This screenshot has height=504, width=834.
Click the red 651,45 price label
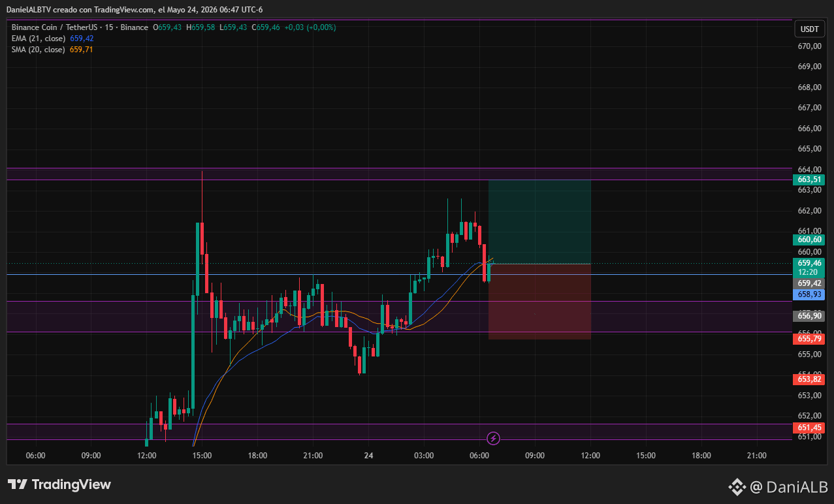click(x=809, y=428)
